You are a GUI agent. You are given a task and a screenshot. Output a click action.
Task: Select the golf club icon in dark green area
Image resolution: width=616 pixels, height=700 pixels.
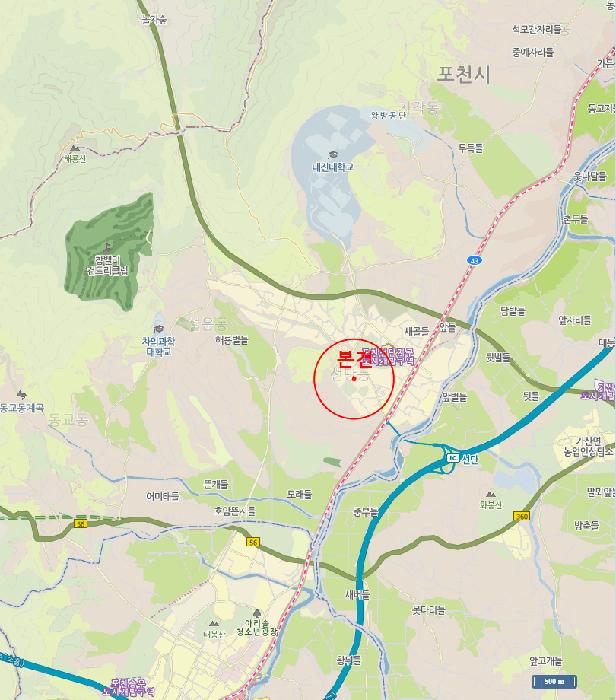(x=107, y=246)
